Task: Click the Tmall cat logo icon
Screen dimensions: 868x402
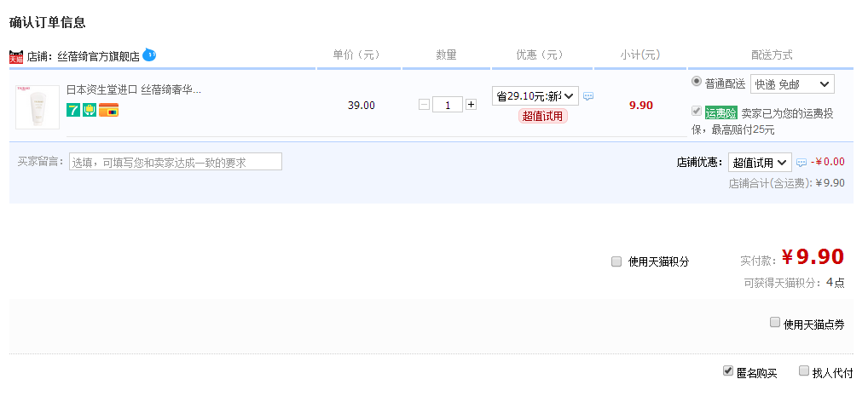Action: click(16, 56)
